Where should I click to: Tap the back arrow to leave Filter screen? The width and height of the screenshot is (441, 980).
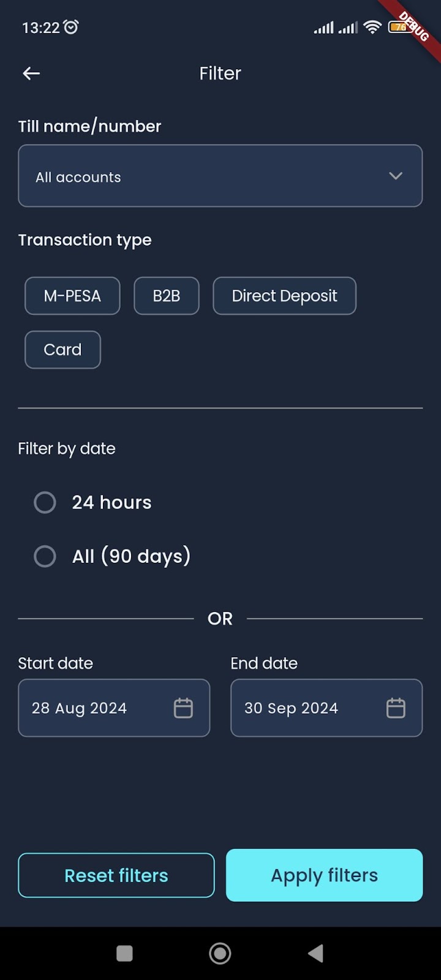pos(31,73)
